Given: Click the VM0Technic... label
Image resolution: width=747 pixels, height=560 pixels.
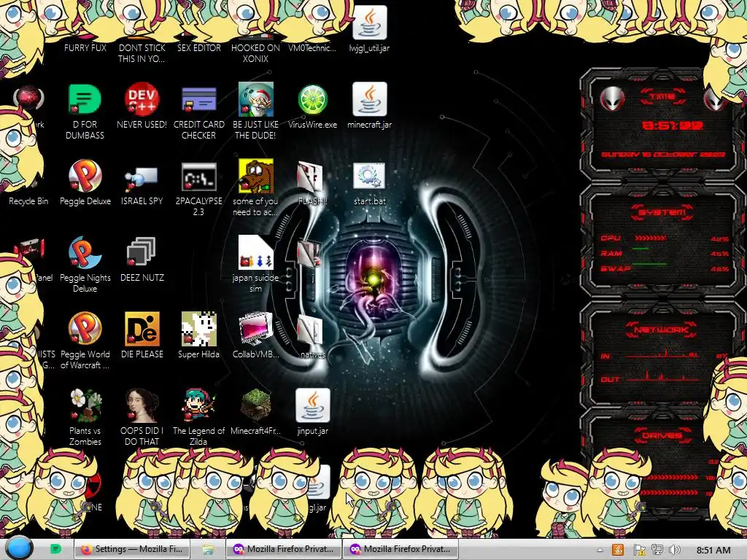Looking at the screenshot, I should 312,47.
